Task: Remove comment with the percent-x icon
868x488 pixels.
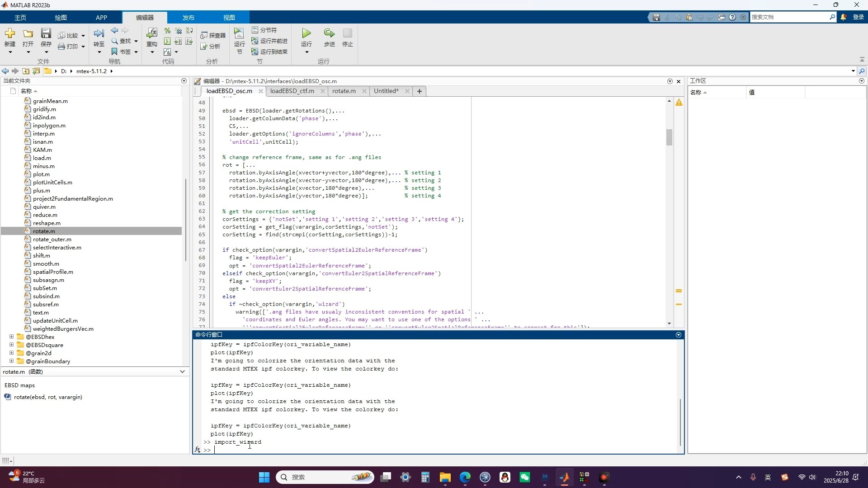Action: coord(178,31)
